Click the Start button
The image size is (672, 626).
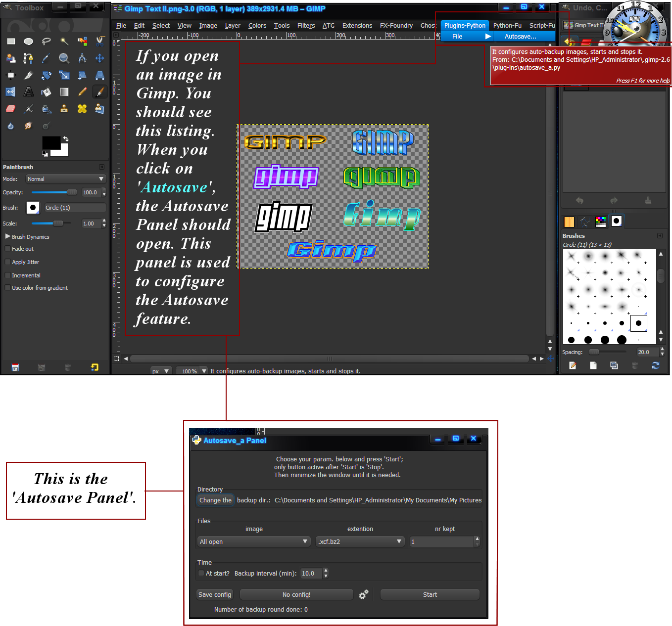[x=430, y=595]
